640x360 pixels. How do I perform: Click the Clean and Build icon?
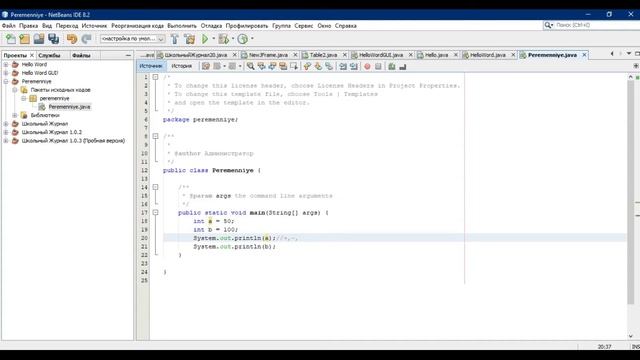point(189,39)
